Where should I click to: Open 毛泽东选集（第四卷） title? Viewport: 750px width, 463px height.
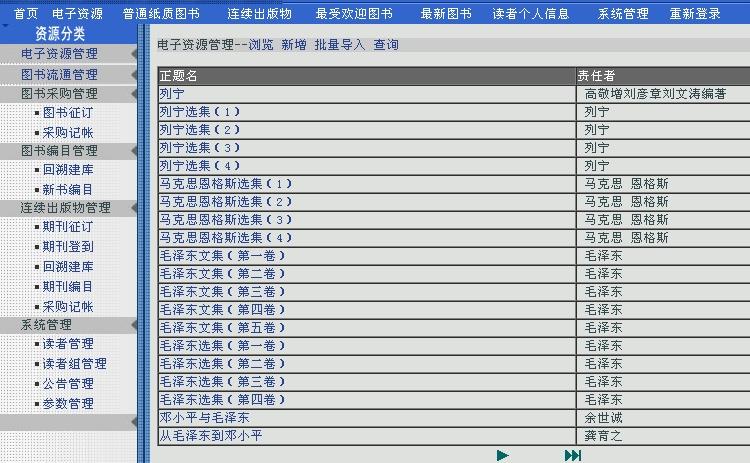(x=222, y=400)
